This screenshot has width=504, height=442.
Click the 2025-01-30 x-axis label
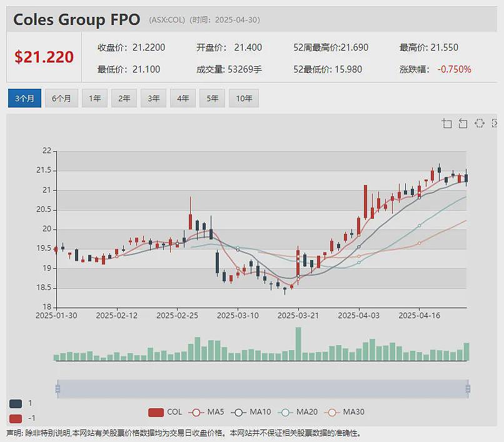pos(56,316)
